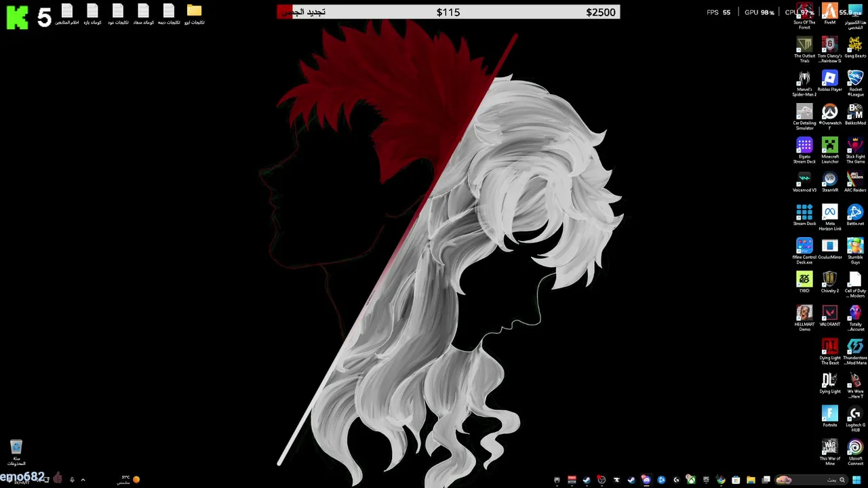The height and width of the screenshot is (488, 868).
Task: Click the Windows Start button
Action: [856, 480]
